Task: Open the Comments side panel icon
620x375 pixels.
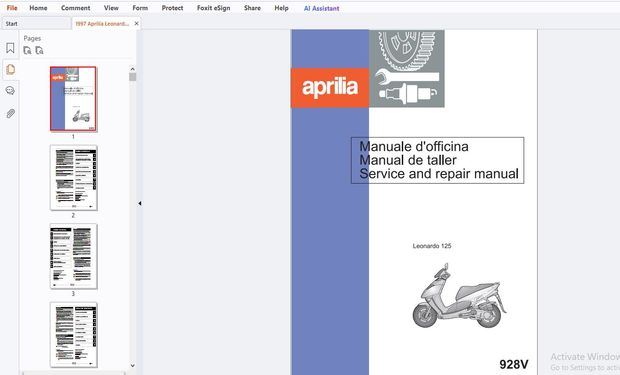Action: pyautogui.click(x=10, y=91)
